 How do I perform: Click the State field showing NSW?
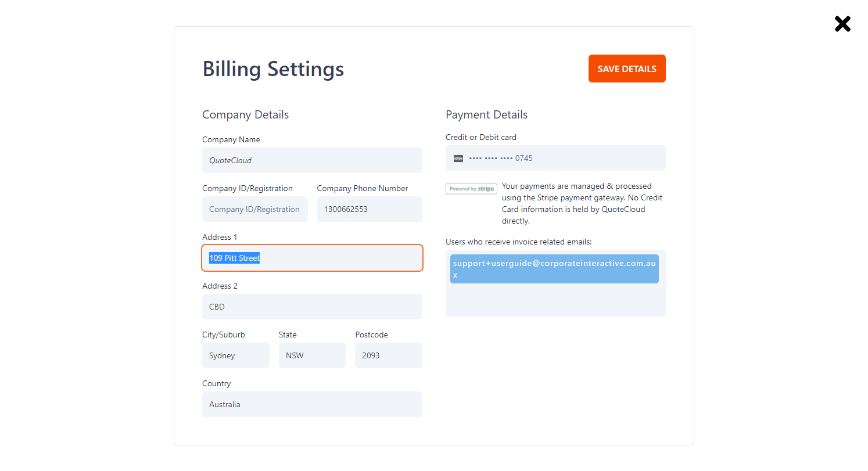click(312, 355)
